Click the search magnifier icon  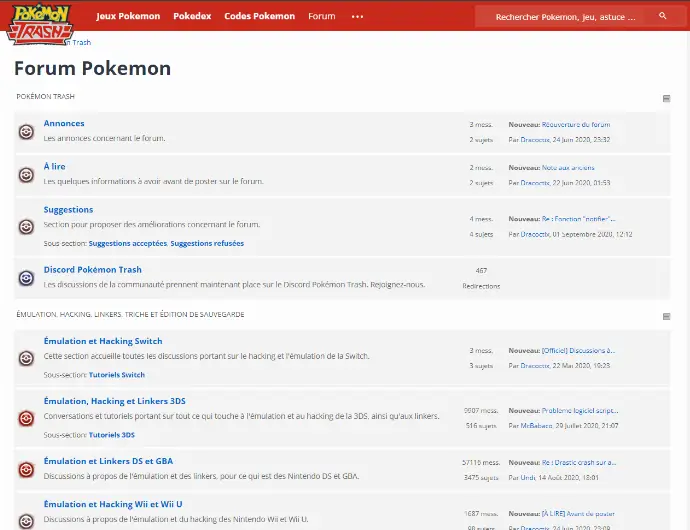663,16
